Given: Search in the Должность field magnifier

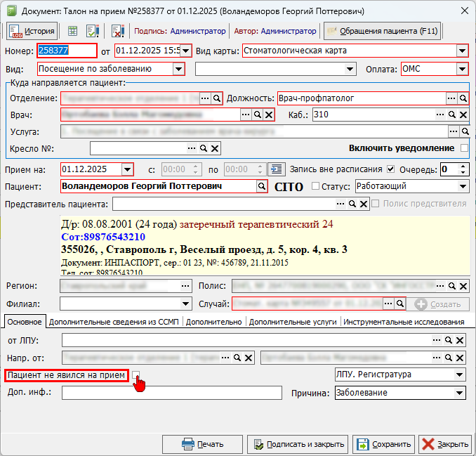Looking at the screenshot, I should (463, 98).
